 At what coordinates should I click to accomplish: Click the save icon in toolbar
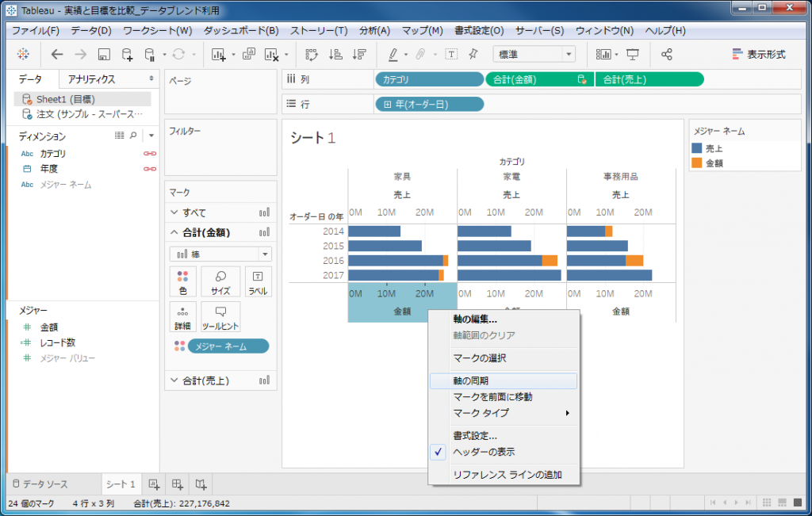coord(104,55)
